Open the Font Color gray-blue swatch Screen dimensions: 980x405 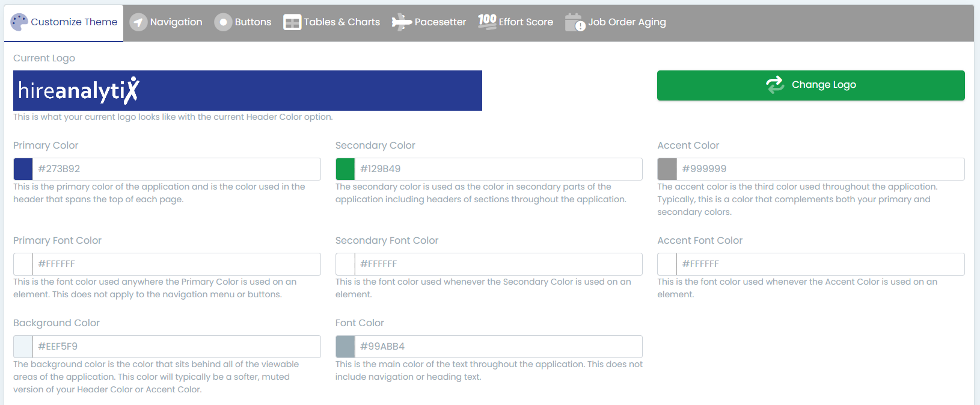pyautogui.click(x=345, y=347)
